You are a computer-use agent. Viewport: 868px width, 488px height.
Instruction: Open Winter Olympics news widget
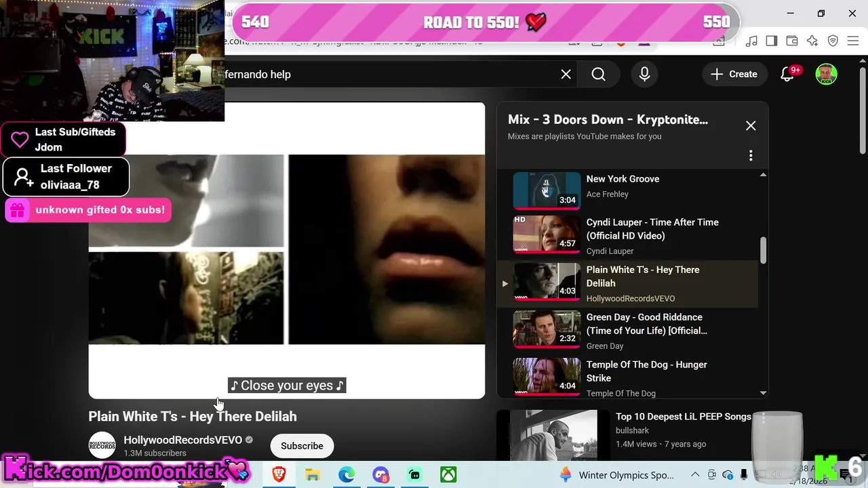point(616,474)
